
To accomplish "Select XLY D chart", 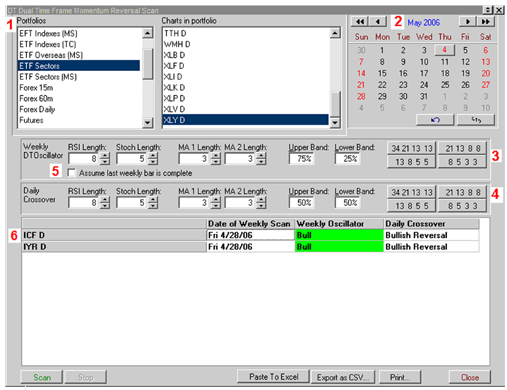I will 246,120.
